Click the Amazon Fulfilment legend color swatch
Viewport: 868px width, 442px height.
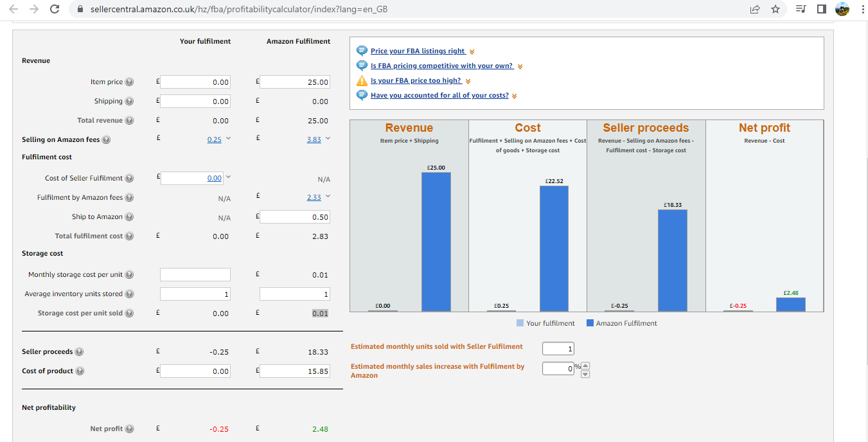[590, 323]
